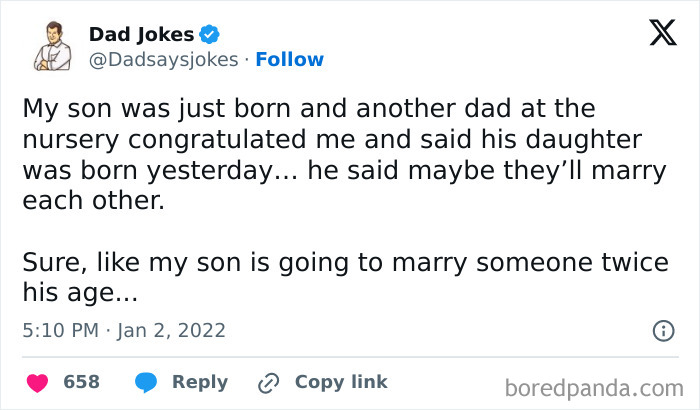Screen dimensions: 700x410
Task: Like the tweet with the heart icon
Action: 37,382
